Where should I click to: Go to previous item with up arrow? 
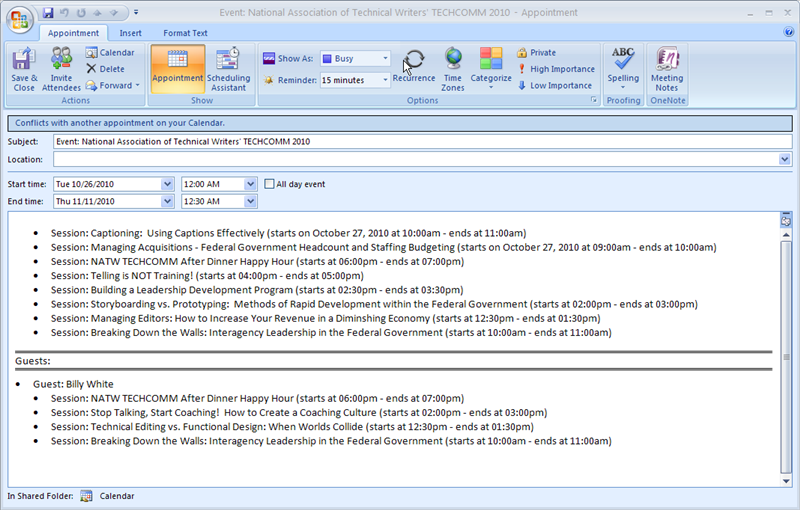97,13
